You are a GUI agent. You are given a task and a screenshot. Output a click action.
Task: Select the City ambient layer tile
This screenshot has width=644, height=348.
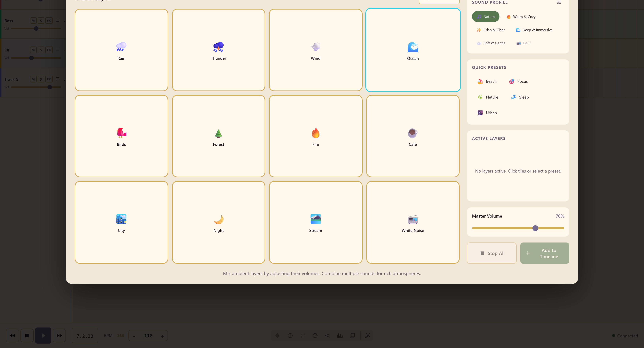point(121,222)
